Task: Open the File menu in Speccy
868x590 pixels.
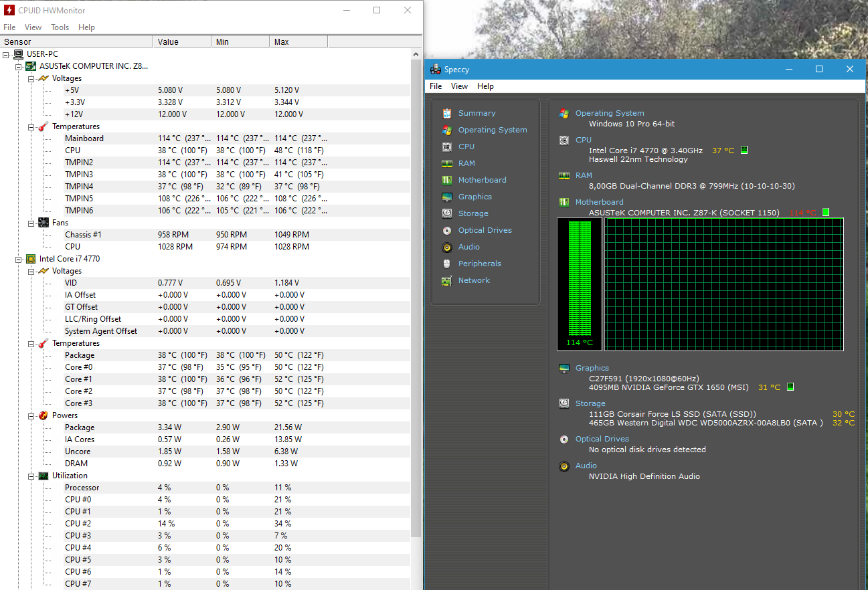Action: pos(436,86)
